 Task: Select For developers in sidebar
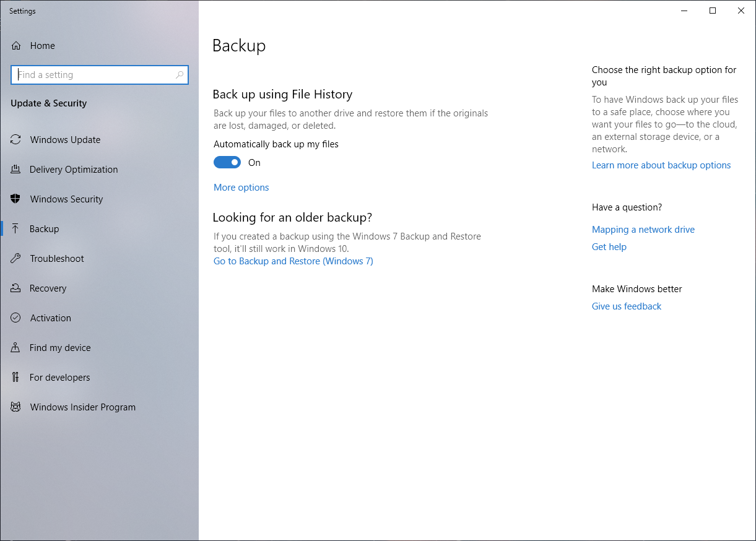(x=99, y=378)
